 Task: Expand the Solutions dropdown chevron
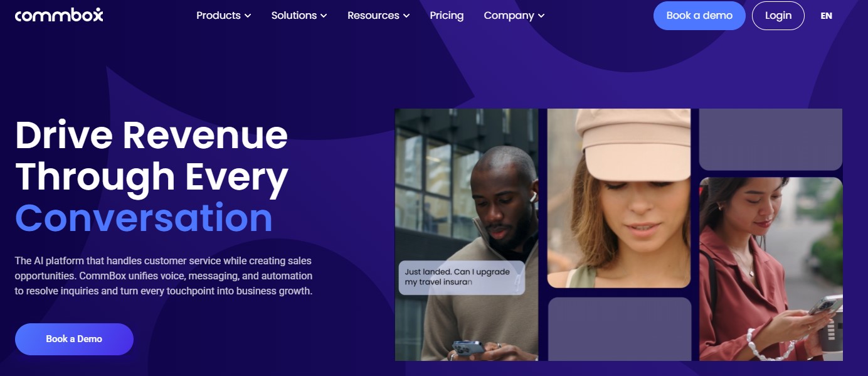click(x=324, y=16)
